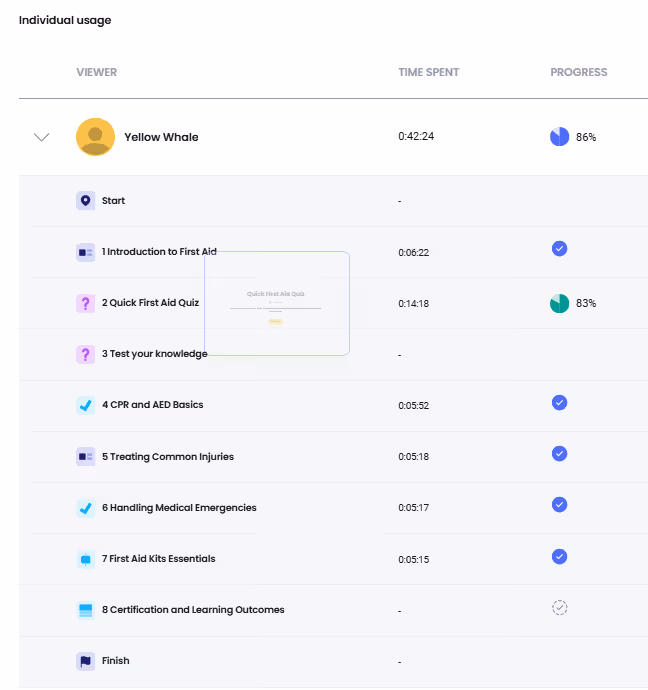Click the Start location pin icon

coord(85,201)
